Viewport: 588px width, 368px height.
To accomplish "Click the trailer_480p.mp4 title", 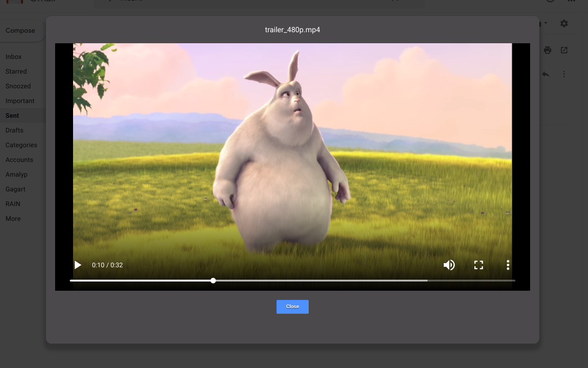I will 293,30.
